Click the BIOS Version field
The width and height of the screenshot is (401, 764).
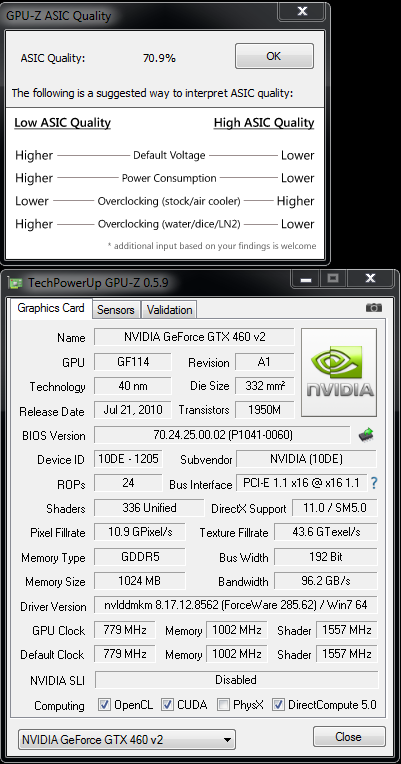(222, 435)
